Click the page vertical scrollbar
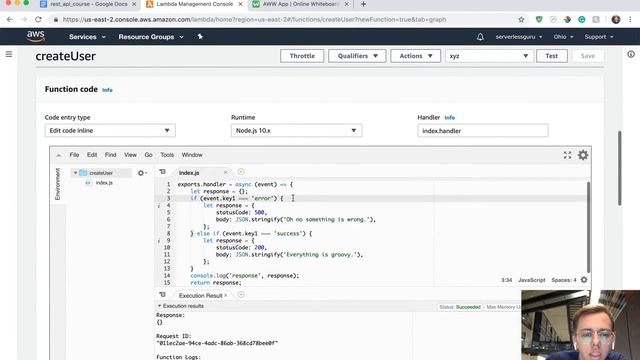Screen dimensions: 640x360 (619, 168)
